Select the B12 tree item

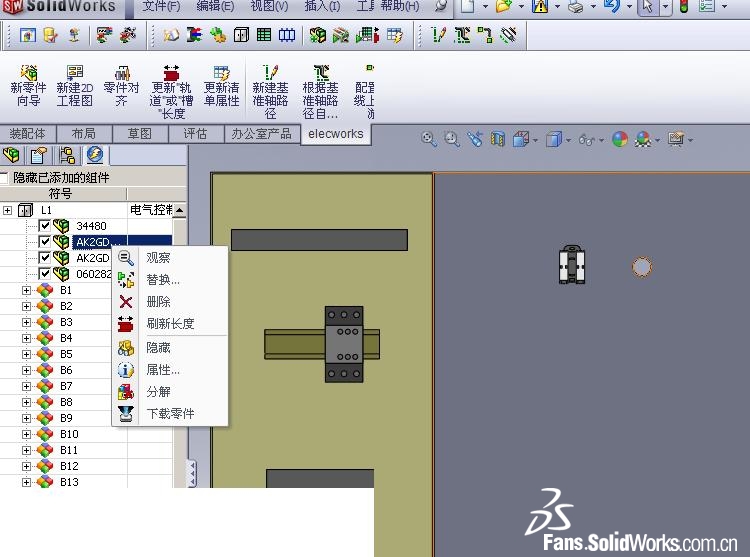pyautogui.click(x=69, y=466)
